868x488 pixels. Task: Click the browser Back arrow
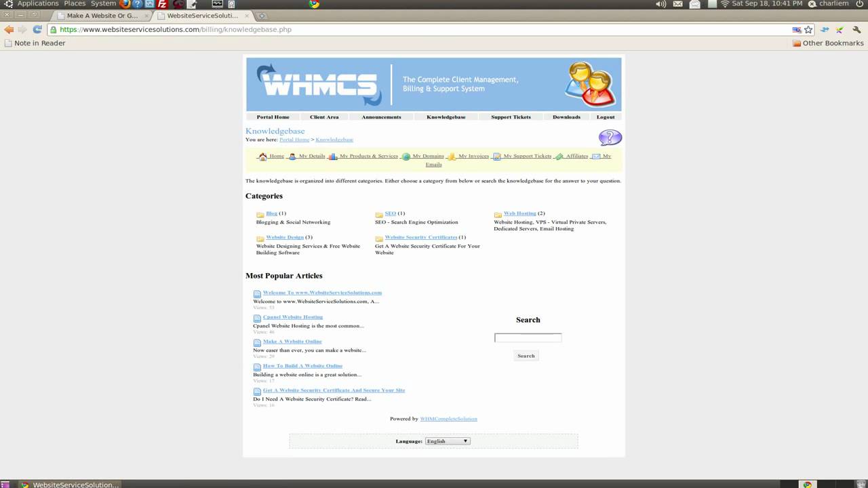[8, 30]
